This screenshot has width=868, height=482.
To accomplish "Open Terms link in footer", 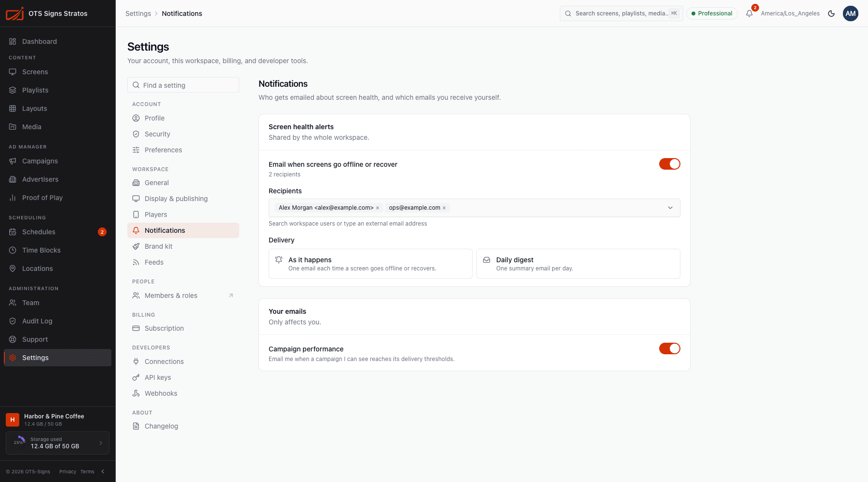I will 87,471.
